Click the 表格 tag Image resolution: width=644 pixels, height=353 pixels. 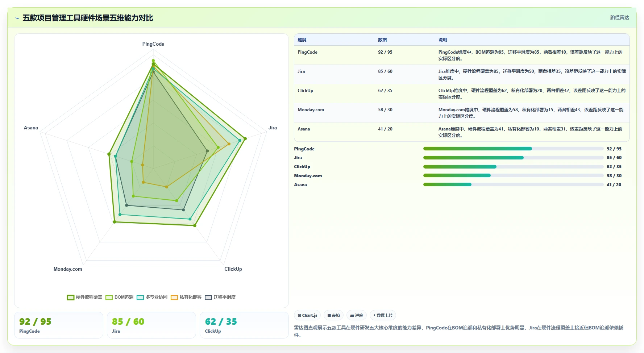(x=334, y=315)
